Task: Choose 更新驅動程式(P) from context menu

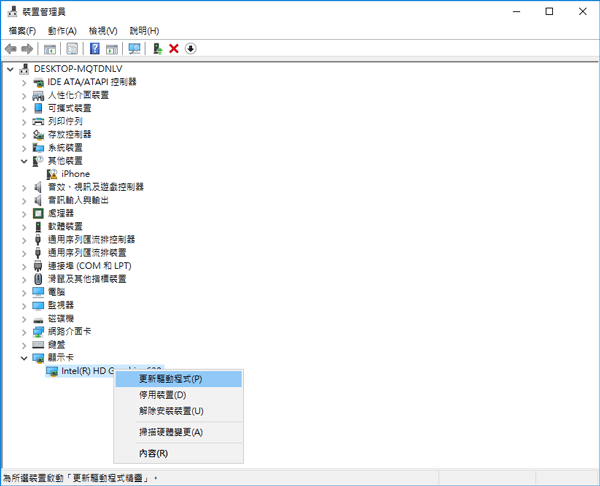Action: coord(179,379)
